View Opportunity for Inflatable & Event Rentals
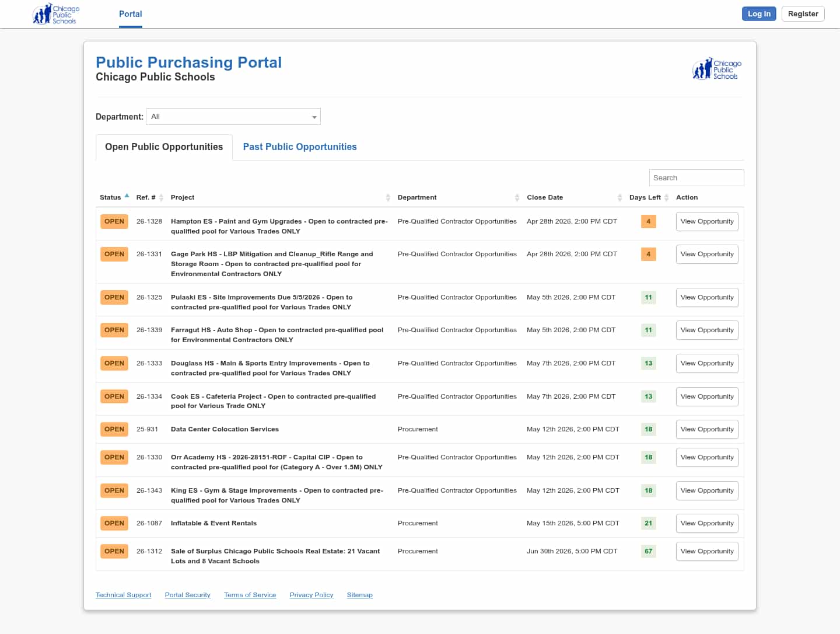The image size is (840, 634). [706, 524]
